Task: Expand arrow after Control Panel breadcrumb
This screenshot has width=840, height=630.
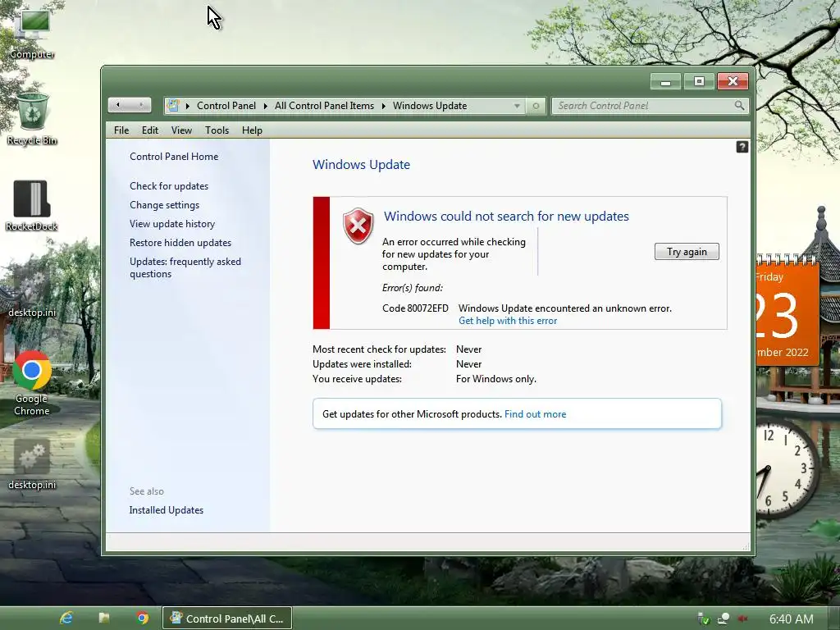Action: (x=265, y=106)
